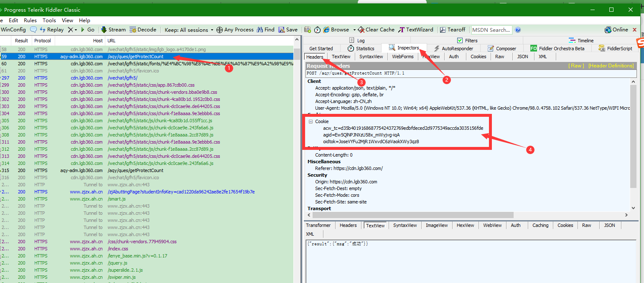Image resolution: width=644 pixels, height=283 pixels.
Task: Sort sessions by the Host column header
Action: pyautogui.click(x=79, y=41)
